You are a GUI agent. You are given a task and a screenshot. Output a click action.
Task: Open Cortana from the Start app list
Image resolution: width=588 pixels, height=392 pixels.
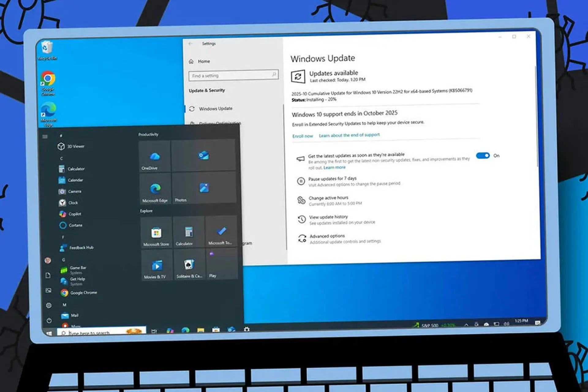pyautogui.click(x=71, y=225)
